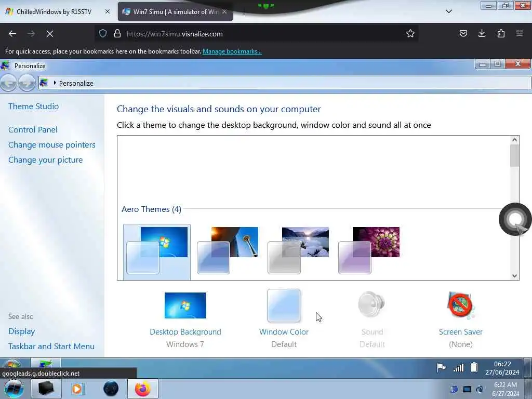
Task: Open the black folder taskbar icon
Action: tap(46, 389)
